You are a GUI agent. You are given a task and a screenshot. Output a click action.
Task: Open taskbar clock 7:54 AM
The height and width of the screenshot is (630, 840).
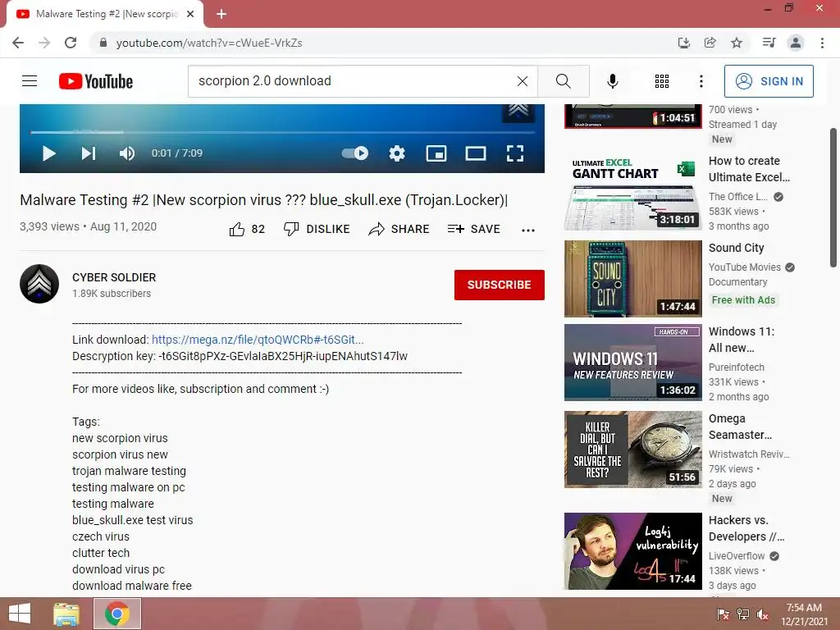[x=804, y=614]
